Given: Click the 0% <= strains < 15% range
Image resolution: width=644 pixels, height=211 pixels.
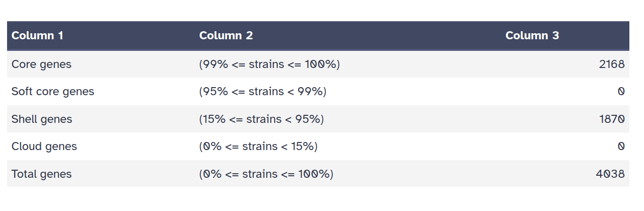Looking at the screenshot, I should tap(258, 147).
